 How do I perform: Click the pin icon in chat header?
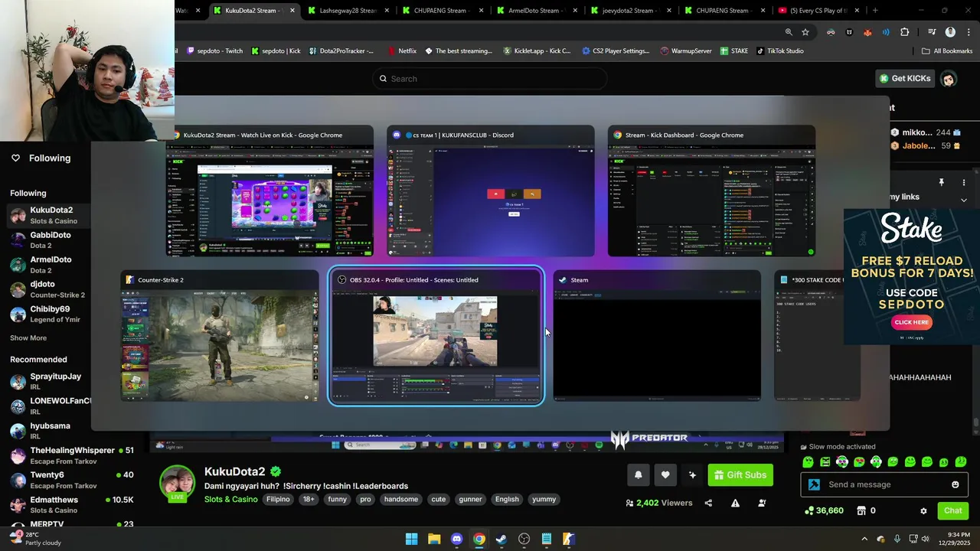[x=941, y=182]
